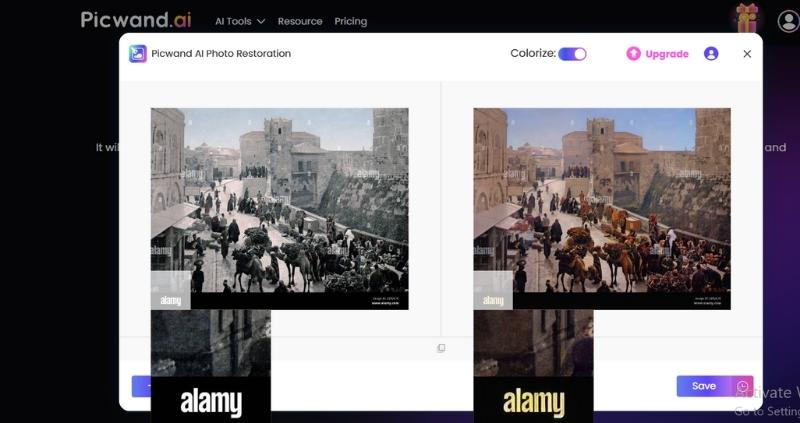Image resolution: width=800 pixels, height=423 pixels.
Task: Toggle the Colorize switch
Action: pyautogui.click(x=572, y=54)
